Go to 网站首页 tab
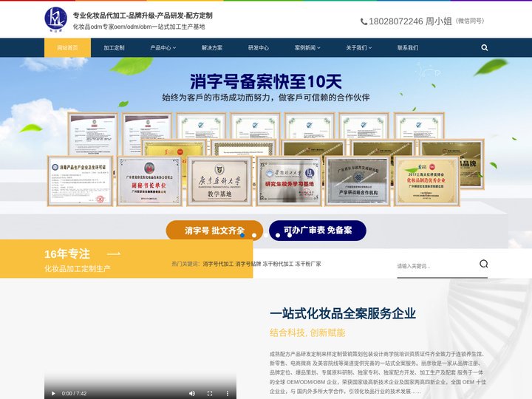Image resolution: width=532 pixels, height=399 pixels. point(67,48)
